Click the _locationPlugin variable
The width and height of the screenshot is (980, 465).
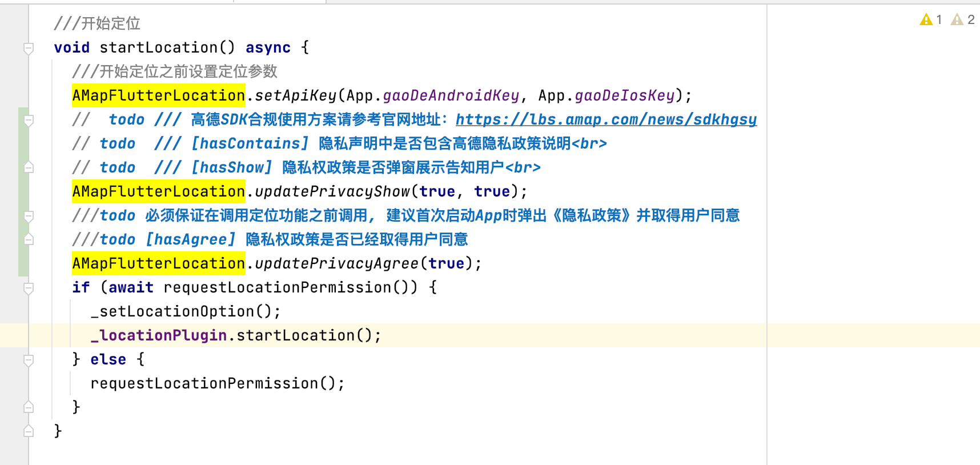pos(159,335)
